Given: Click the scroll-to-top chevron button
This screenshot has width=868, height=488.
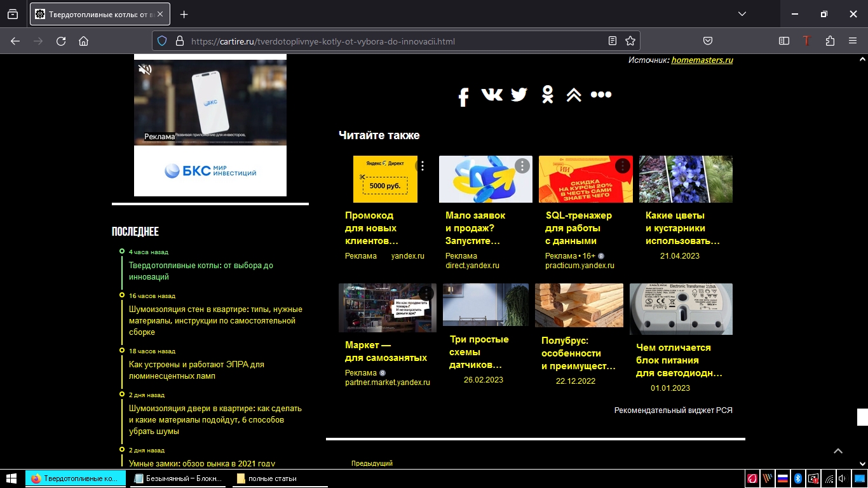Looking at the screenshot, I should pyautogui.click(x=838, y=451).
